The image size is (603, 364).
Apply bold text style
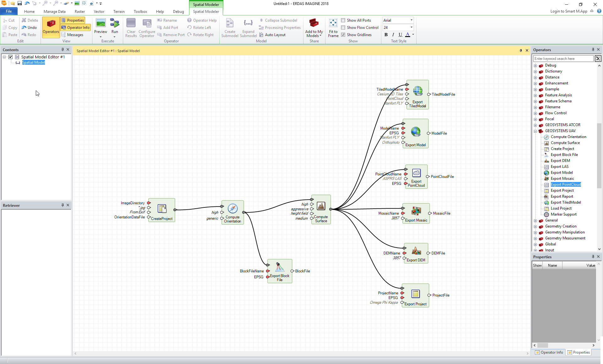(x=386, y=35)
